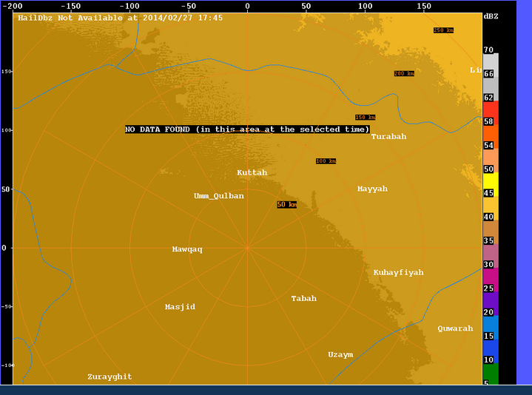Click the 50 km range ring label
Viewport: 532px width, 395px height.
(286, 204)
